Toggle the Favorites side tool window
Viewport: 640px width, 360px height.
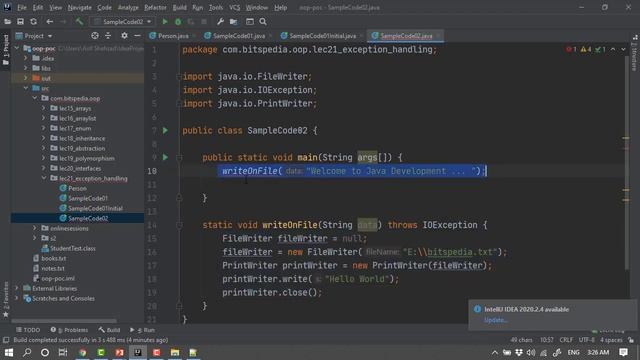point(5,299)
